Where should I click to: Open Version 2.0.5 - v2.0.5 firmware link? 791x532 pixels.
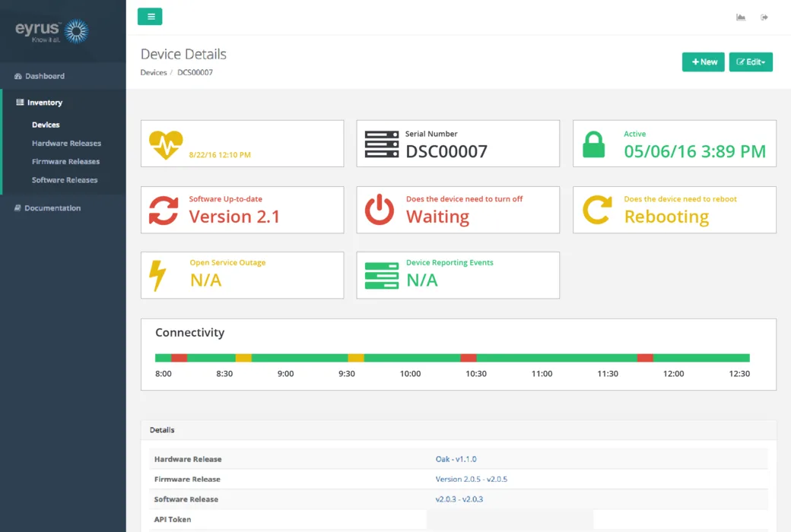click(x=471, y=479)
